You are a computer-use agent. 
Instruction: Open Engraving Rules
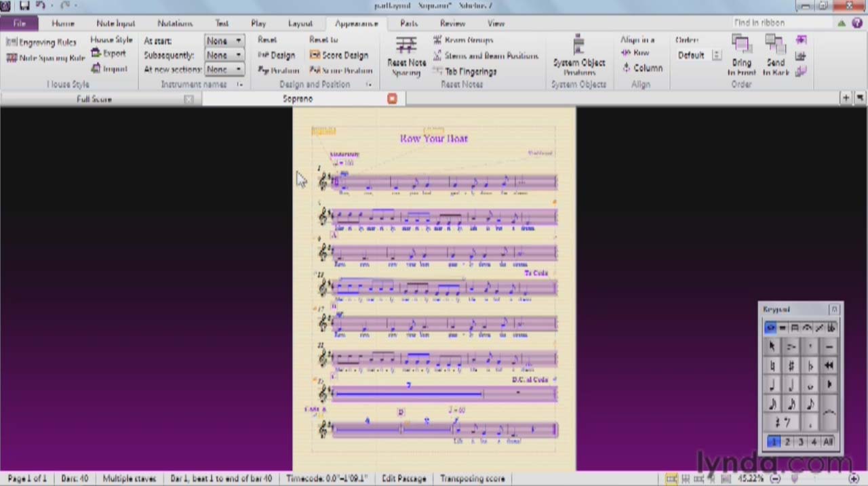(41, 42)
